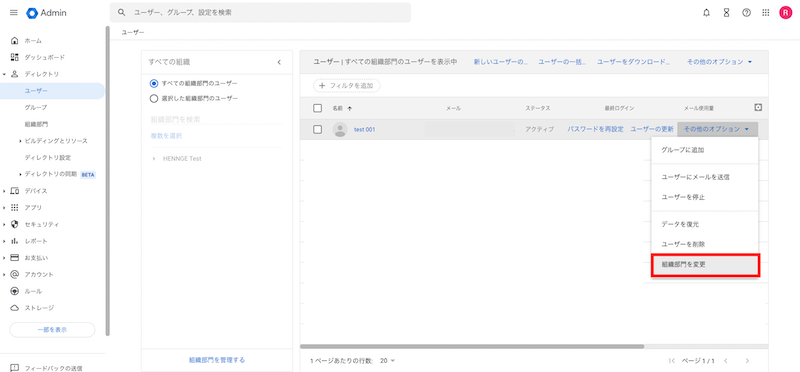Tick the select-all checkbox in header
Image resolution: width=800 pixels, height=372 pixels.
(x=317, y=108)
